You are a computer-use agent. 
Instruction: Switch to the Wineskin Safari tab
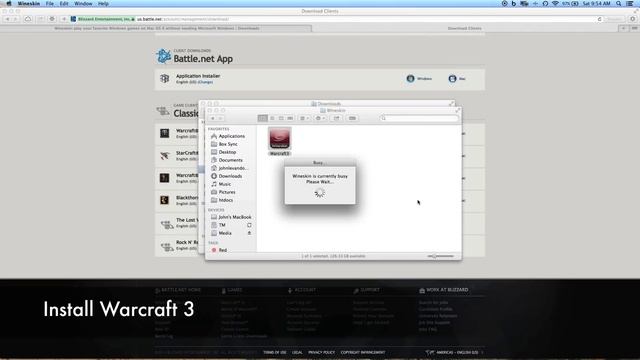[x=157, y=29]
